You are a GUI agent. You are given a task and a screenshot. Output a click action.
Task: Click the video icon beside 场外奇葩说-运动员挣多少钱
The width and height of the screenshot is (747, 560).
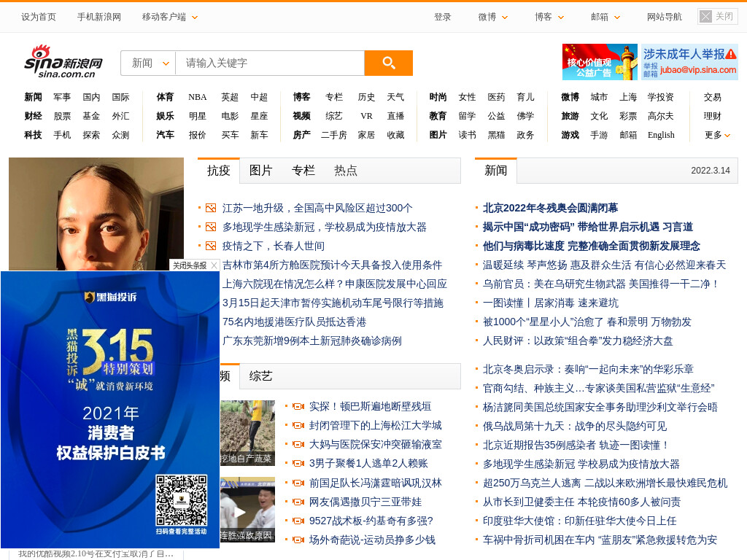point(298,540)
